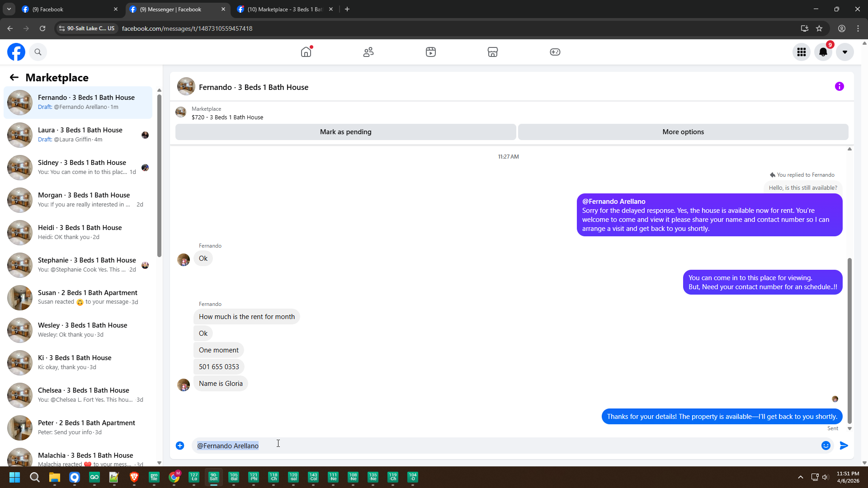
Task: Open Susan 2 Beds 1 Bath Apartment chat
Action: coord(78,298)
